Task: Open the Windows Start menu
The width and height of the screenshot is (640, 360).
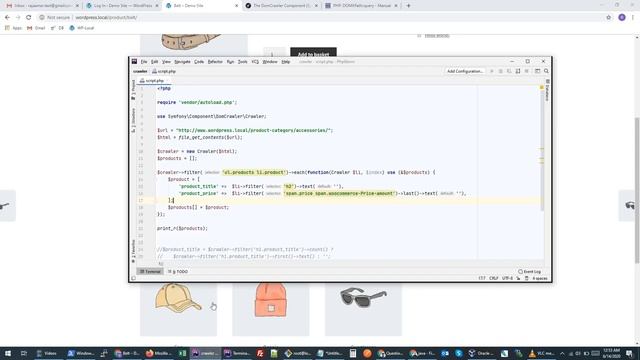Action: click(x=8, y=353)
